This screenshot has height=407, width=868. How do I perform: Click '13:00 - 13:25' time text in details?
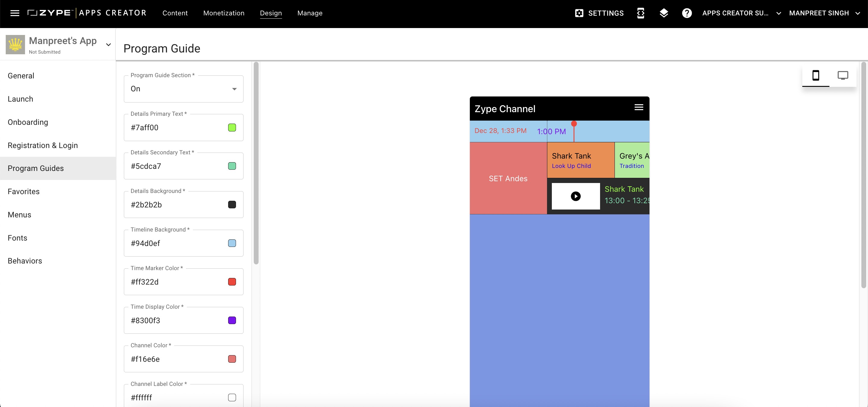[627, 201]
